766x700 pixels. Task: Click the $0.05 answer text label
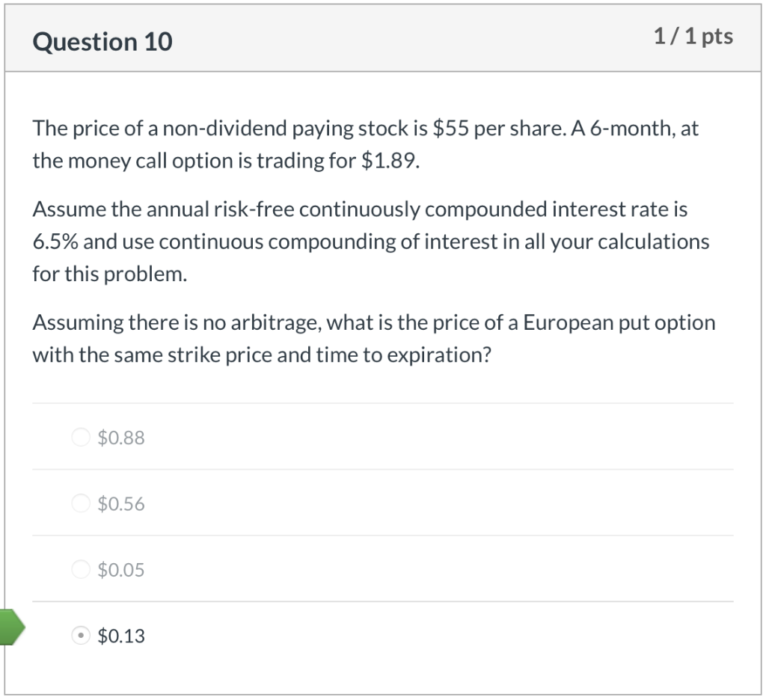tap(120, 569)
